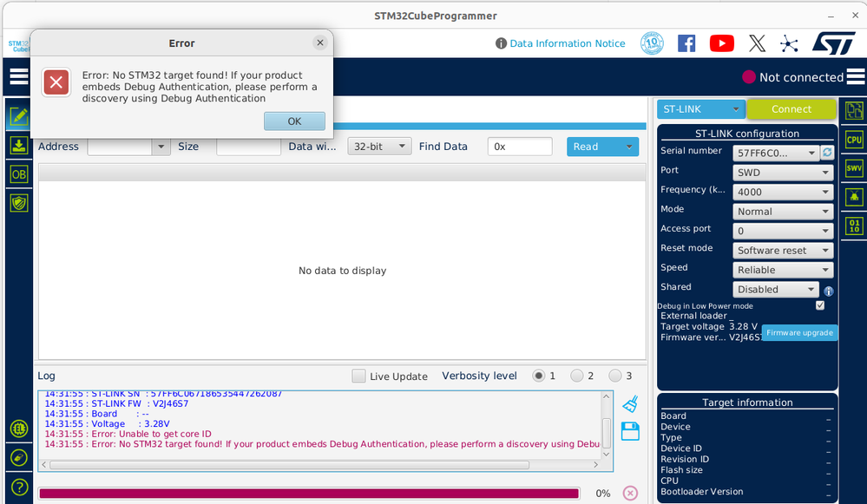Image resolution: width=867 pixels, height=504 pixels.
Task: Click the 10 years anniversary badge
Action: pos(652,43)
